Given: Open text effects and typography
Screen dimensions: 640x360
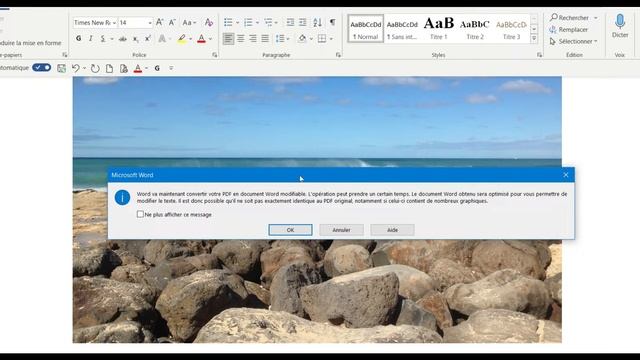Looking at the screenshot, I should coord(162,39).
